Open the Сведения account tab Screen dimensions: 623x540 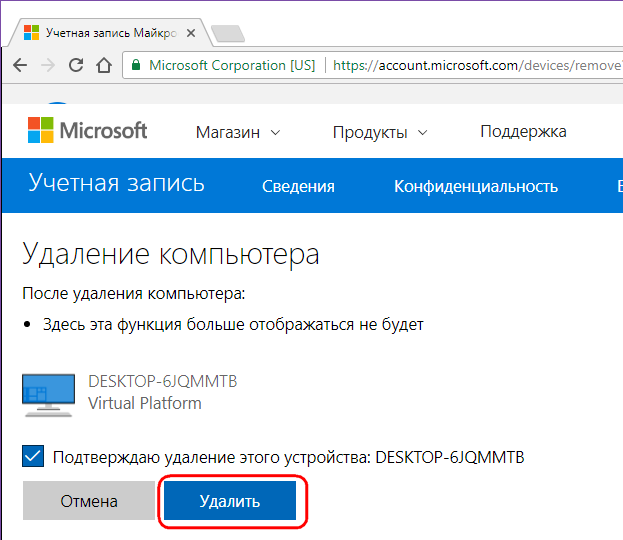[x=298, y=186]
